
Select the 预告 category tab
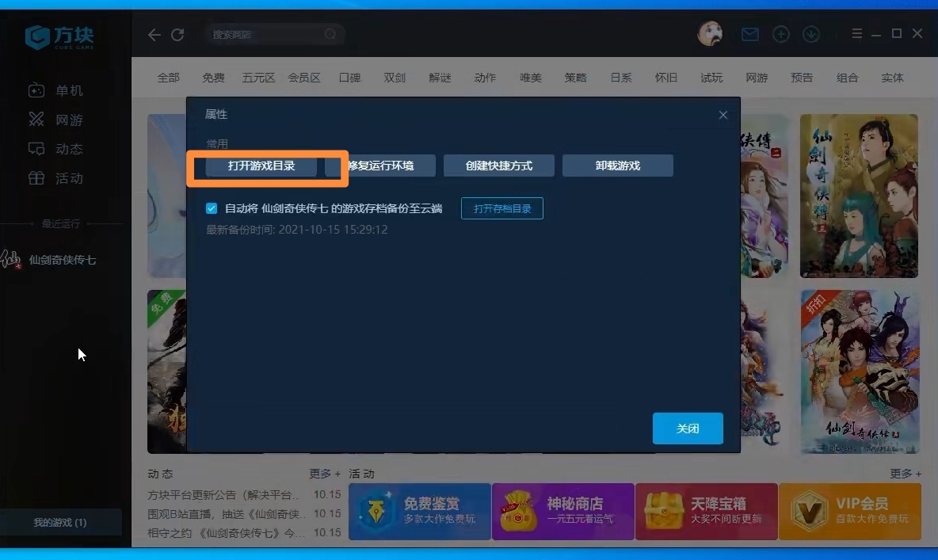coord(802,78)
